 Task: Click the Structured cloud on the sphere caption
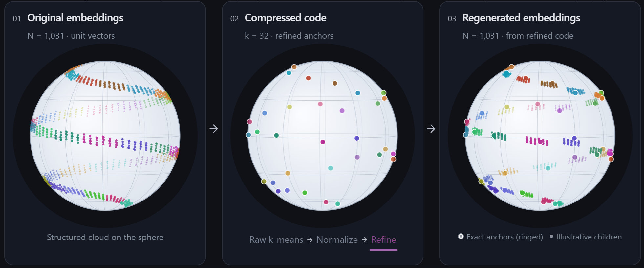105,237
